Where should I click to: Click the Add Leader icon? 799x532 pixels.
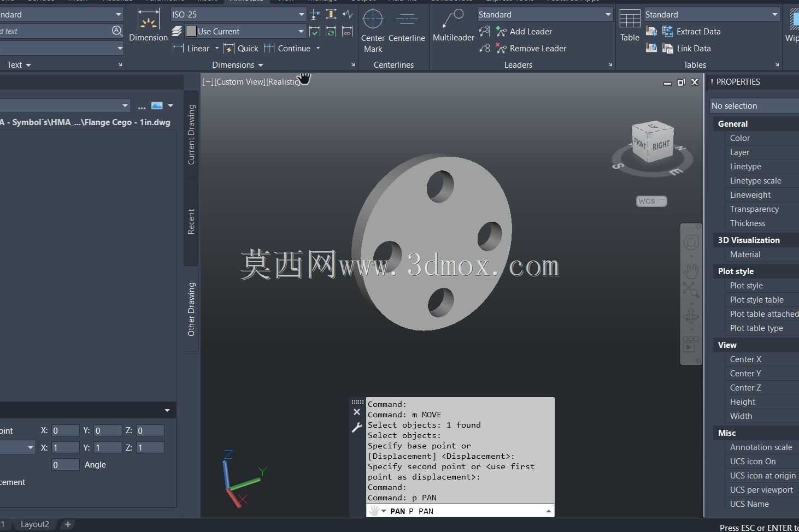[501, 31]
